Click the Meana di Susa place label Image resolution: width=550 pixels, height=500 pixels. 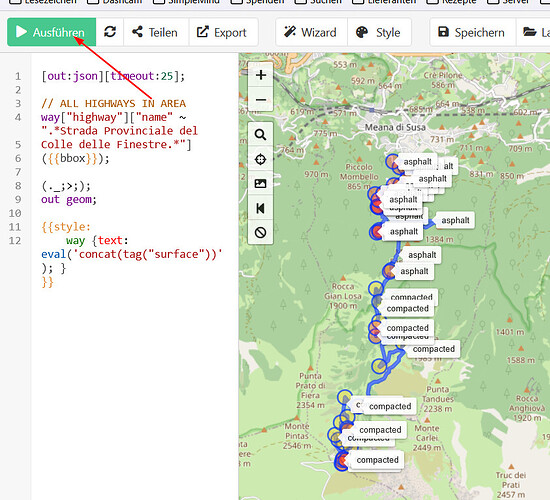pos(395,127)
